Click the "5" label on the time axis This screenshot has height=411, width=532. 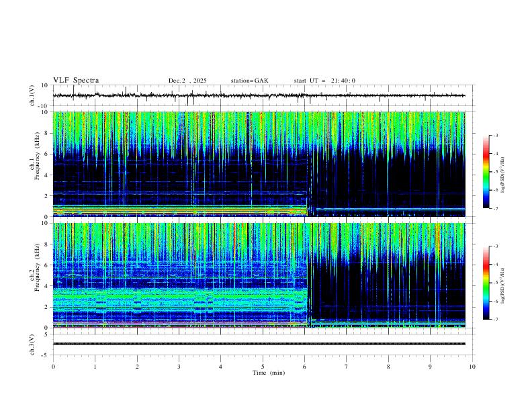point(263,367)
